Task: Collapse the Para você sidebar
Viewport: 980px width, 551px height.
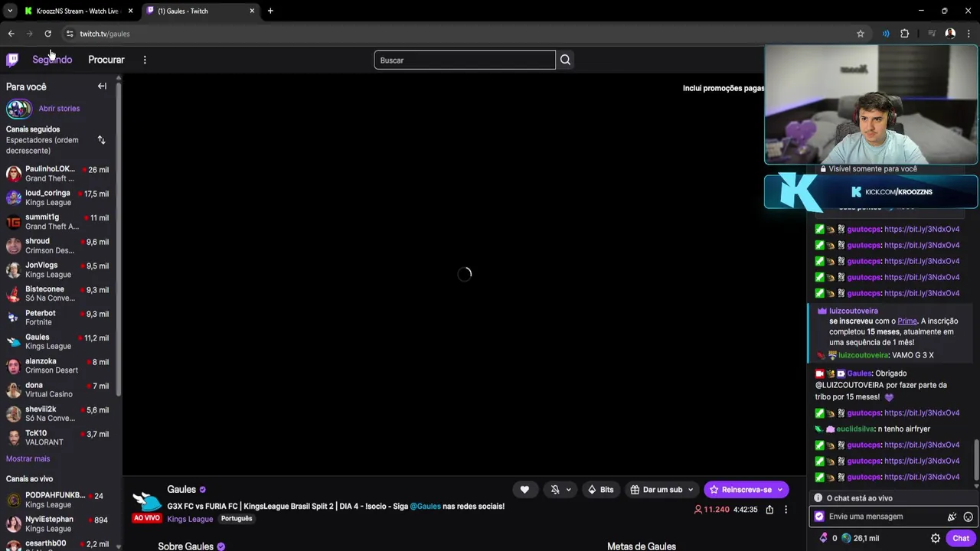Action: pyautogui.click(x=102, y=86)
